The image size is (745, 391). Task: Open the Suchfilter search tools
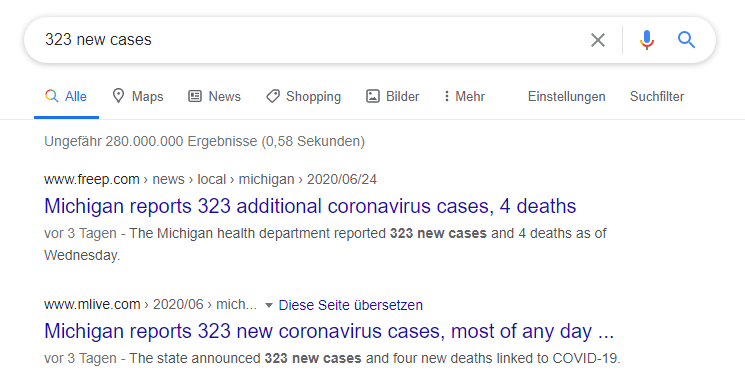point(657,96)
